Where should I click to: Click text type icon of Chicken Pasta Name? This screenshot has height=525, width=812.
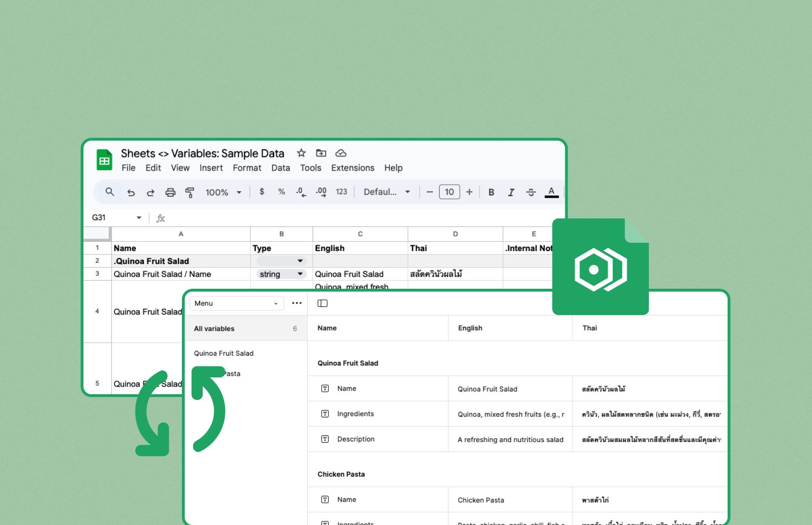coord(325,500)
